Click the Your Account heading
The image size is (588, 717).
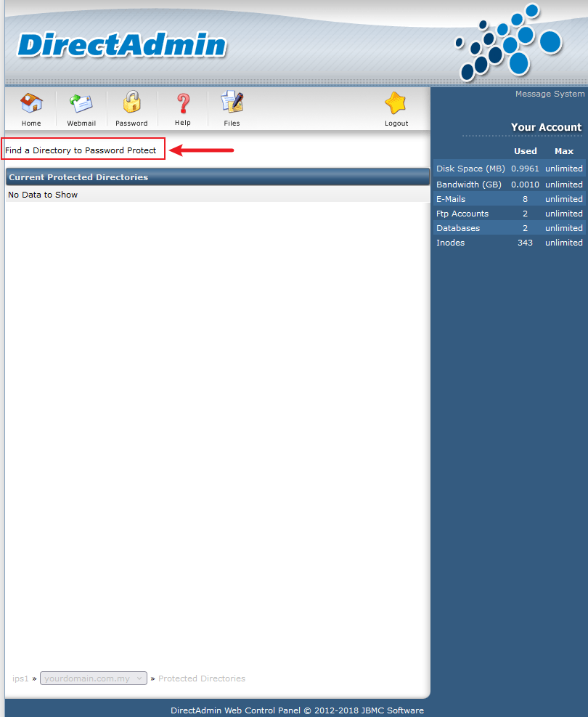click(546, 127)
